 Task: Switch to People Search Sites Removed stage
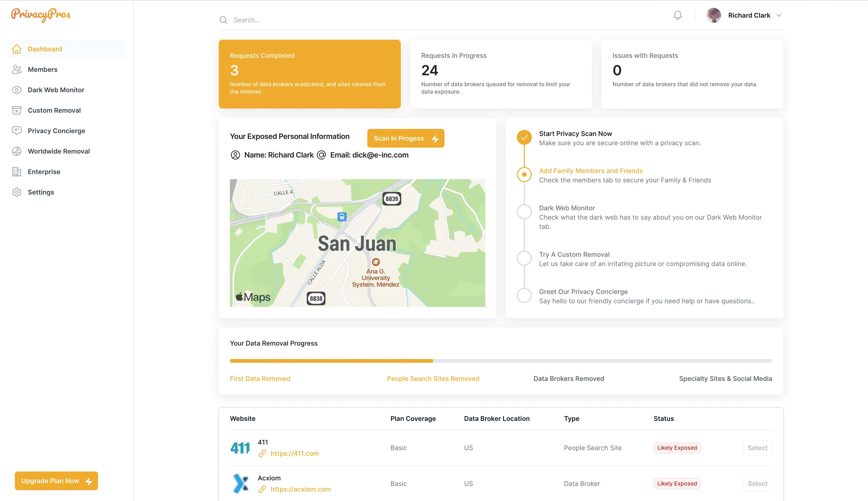click(433, 378)
